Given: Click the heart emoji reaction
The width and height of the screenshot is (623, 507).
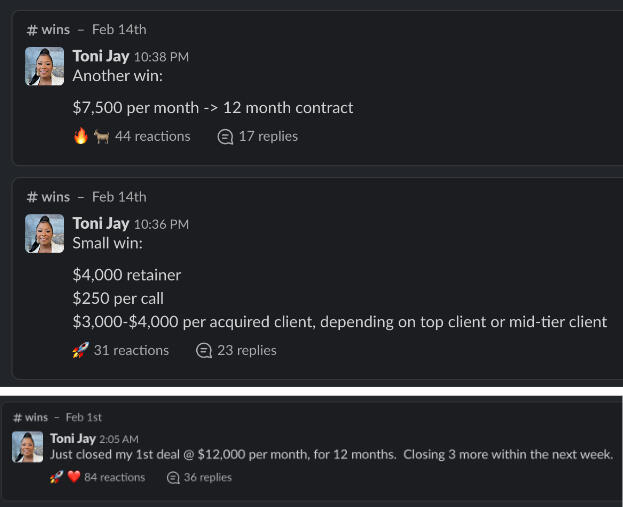Looking at the screenshot, I should [x=74, y=477].
